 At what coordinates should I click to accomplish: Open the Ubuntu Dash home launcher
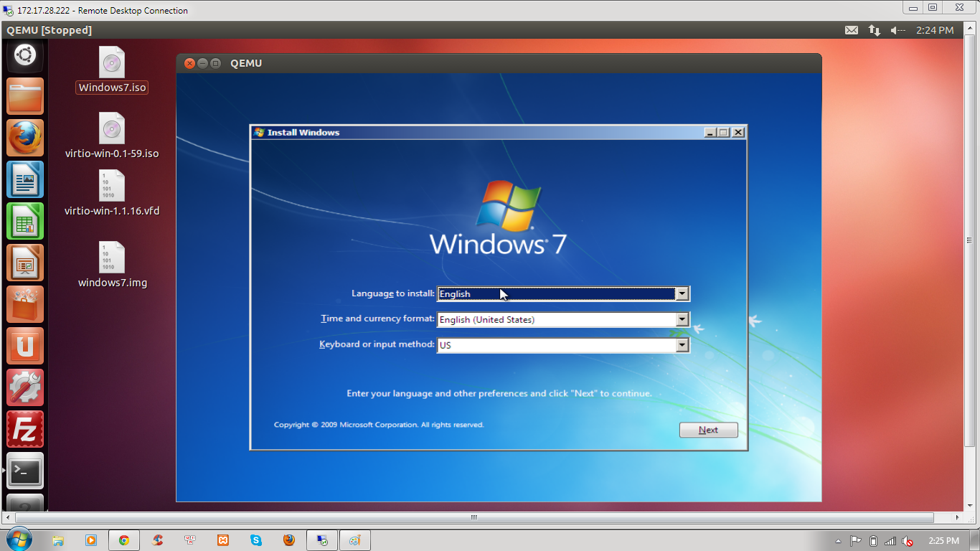pos(25,55)
